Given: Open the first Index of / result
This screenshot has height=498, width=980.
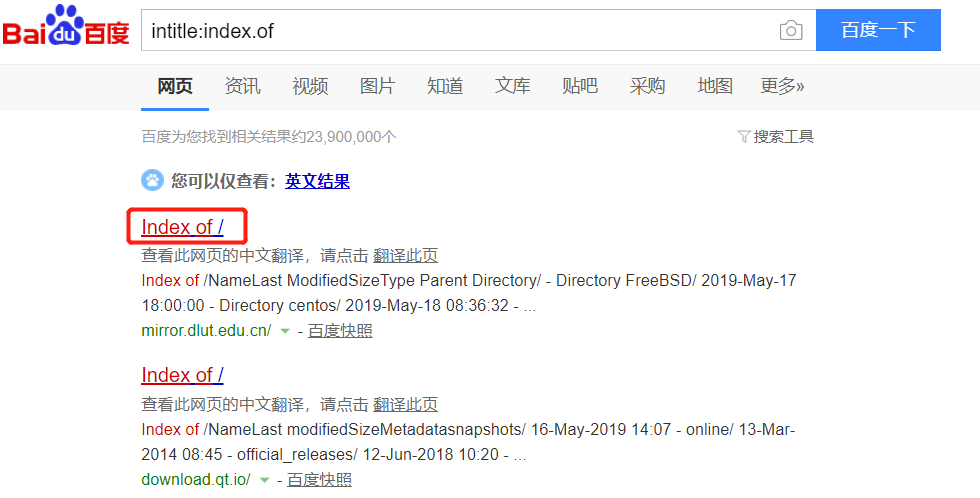Looking at the screenshot, I should [x=182, y=227].
